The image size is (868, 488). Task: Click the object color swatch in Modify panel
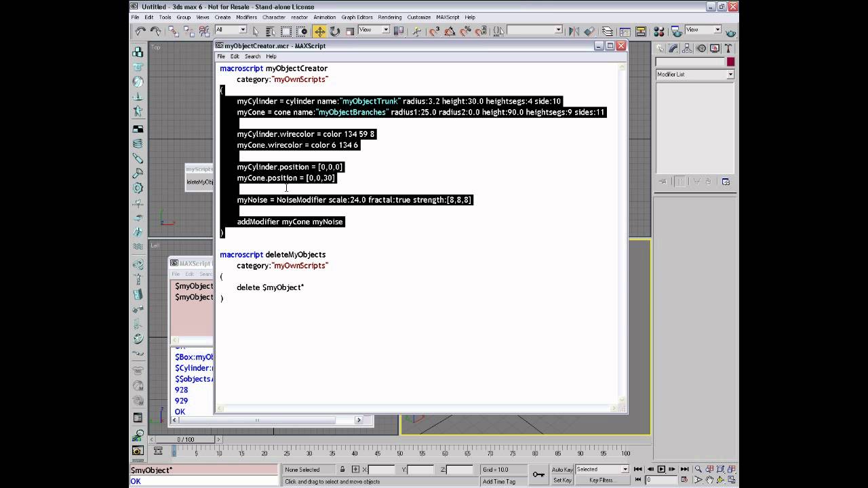pos(730,62)
